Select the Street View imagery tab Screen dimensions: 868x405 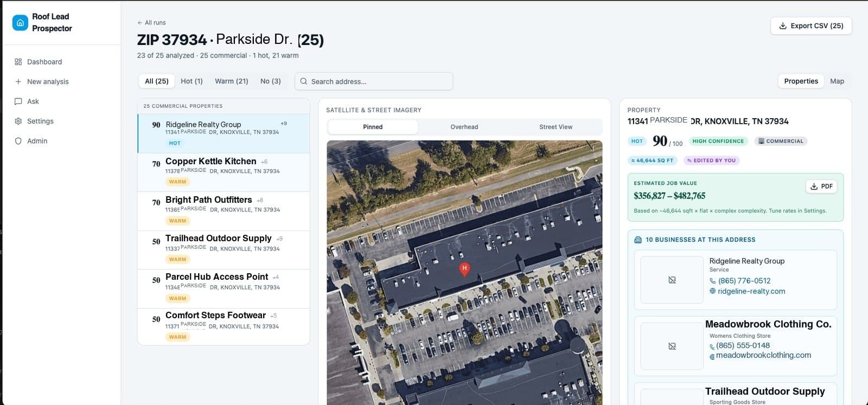click(556, 127)
